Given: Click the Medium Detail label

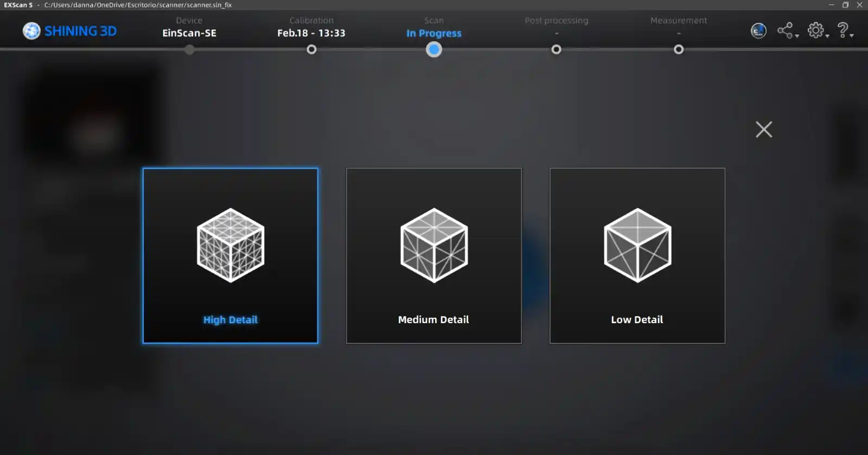Looking at the screenshot, I should [433, 320].
